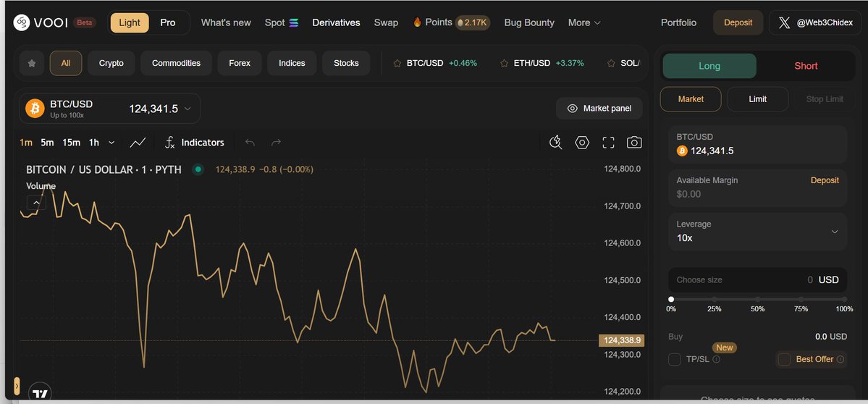Open Bug Bounty page
The height and width of the screenshot is (404, 868).
pyautogui.click(x=529, y=22)
